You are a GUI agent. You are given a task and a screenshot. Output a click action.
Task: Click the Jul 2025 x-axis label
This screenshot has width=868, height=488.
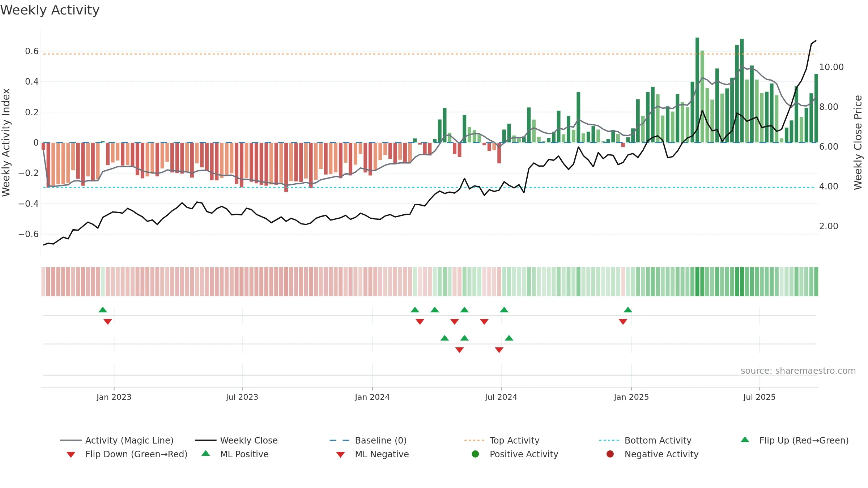tap(759, 397)
